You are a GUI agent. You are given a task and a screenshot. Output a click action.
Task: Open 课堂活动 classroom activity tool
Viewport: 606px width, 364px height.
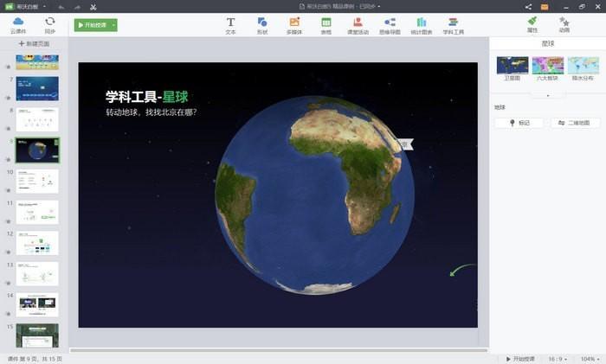point(358,25)
